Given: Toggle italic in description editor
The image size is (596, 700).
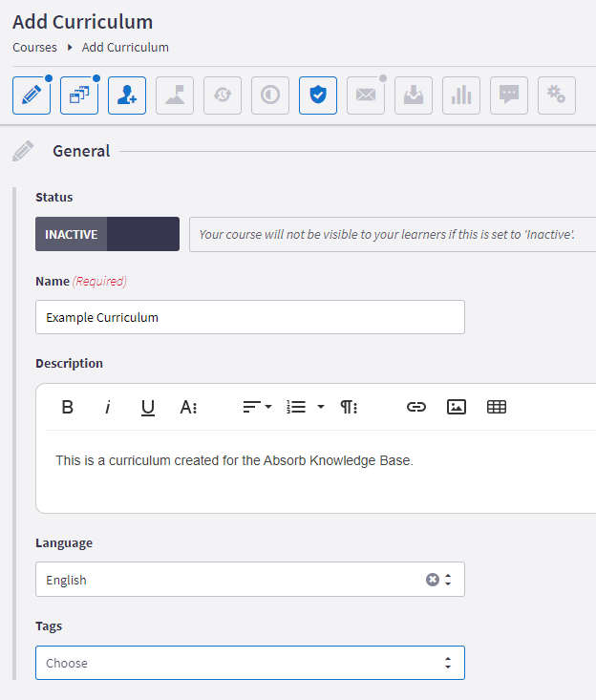Looking at the screenshot, I should pos(108,407).
